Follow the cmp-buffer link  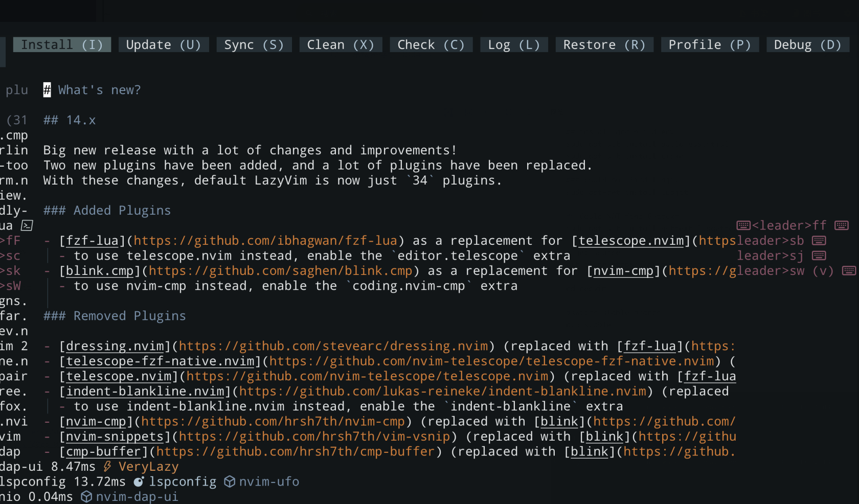[x=104, y=452]
